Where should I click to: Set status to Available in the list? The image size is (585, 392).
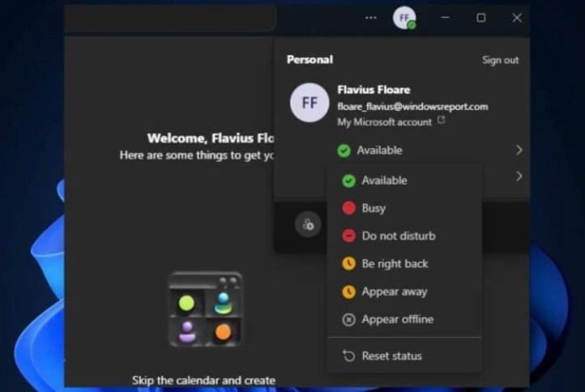tap(404, 181)
